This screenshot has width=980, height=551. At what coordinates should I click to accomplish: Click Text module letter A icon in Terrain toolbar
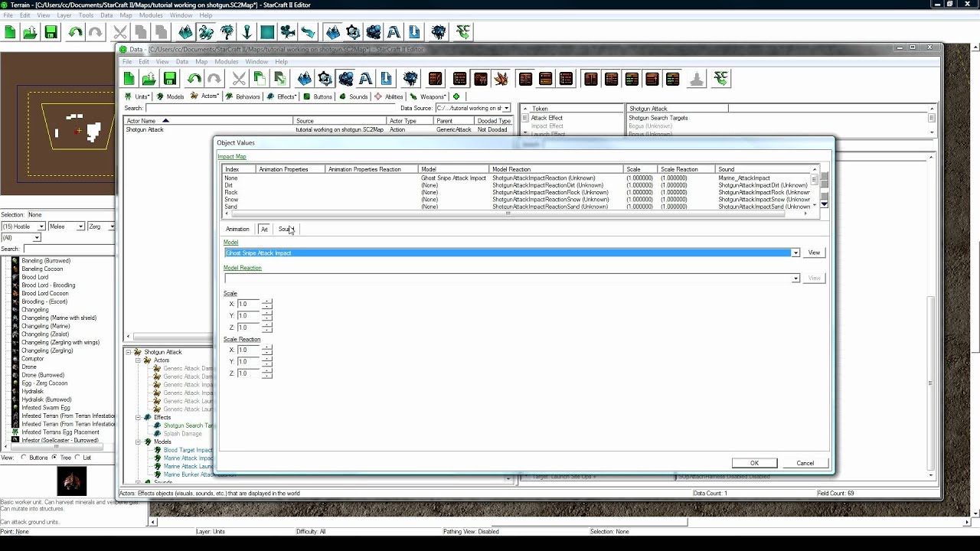tap(394, 32)
